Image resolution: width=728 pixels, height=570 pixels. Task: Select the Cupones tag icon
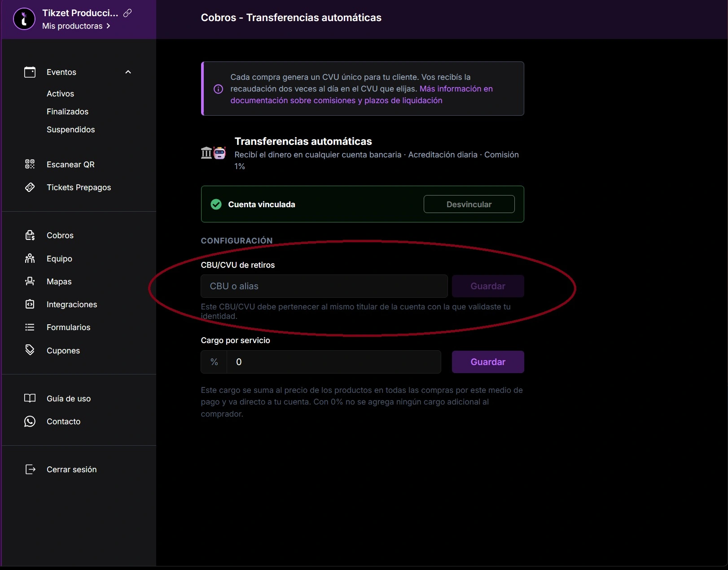click(x=30, y=350)
